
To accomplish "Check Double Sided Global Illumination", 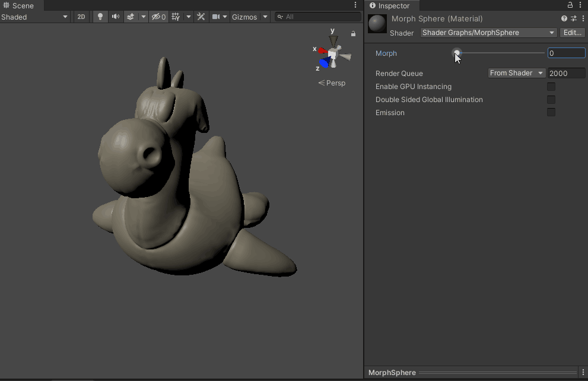I will pos(551,100).
